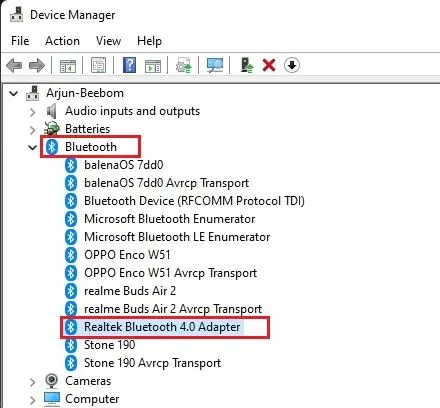
Task: Click the Forward arrow toolbar icon
Action: point(37,65)
